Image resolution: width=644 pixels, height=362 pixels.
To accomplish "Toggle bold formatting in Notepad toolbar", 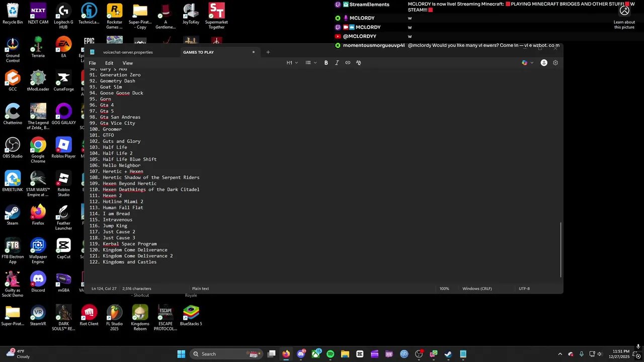I will (x=326, y=63).
